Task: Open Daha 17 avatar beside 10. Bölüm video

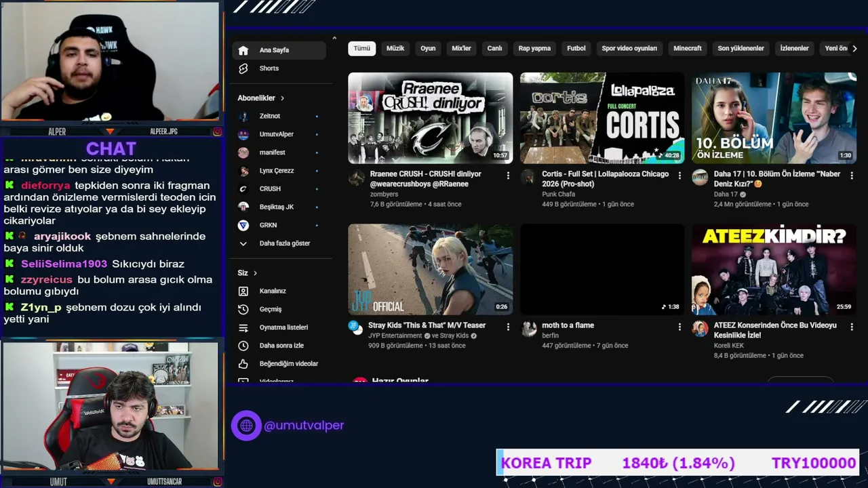Action: 700,178
